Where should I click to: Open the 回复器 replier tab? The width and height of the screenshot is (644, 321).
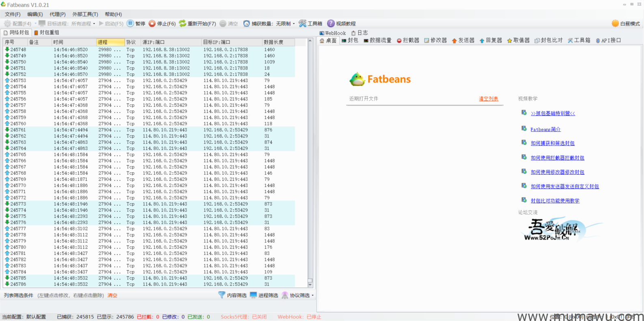tap(491, 40)
